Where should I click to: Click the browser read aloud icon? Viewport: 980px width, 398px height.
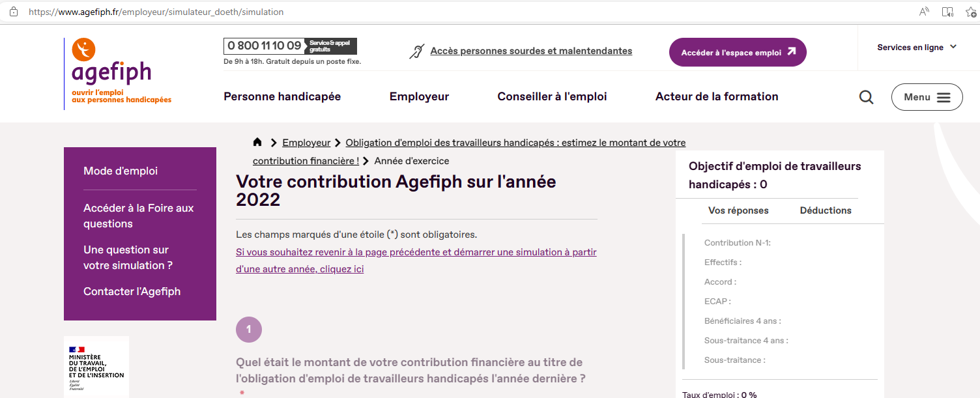click(924, 12)
